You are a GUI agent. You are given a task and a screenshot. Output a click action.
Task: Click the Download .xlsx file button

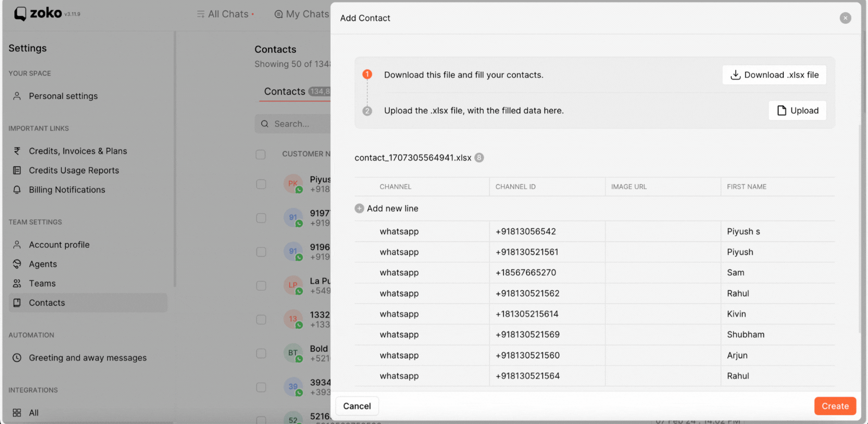pyautogui.click(x=774, y=75)
